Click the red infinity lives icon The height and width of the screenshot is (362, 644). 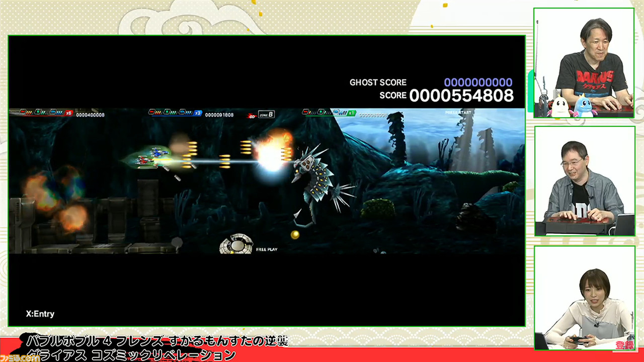[251, 116]
